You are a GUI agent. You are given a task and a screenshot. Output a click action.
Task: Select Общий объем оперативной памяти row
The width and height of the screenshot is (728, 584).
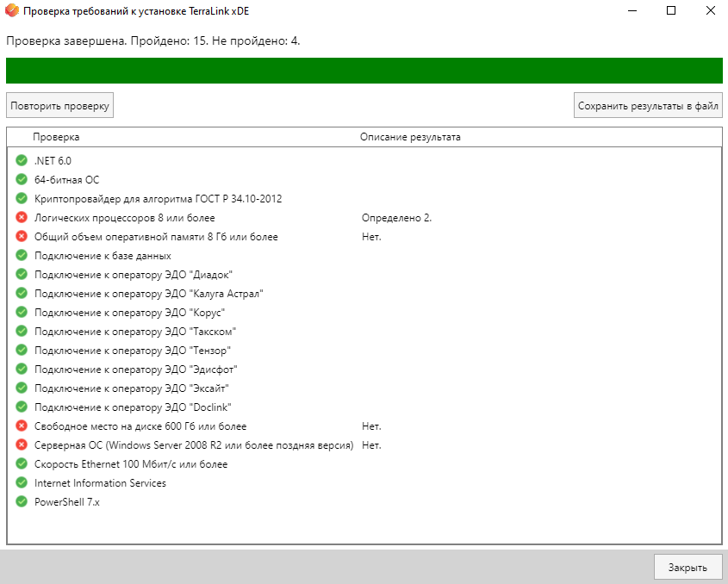pyautogui.click(x=156, y=237)
